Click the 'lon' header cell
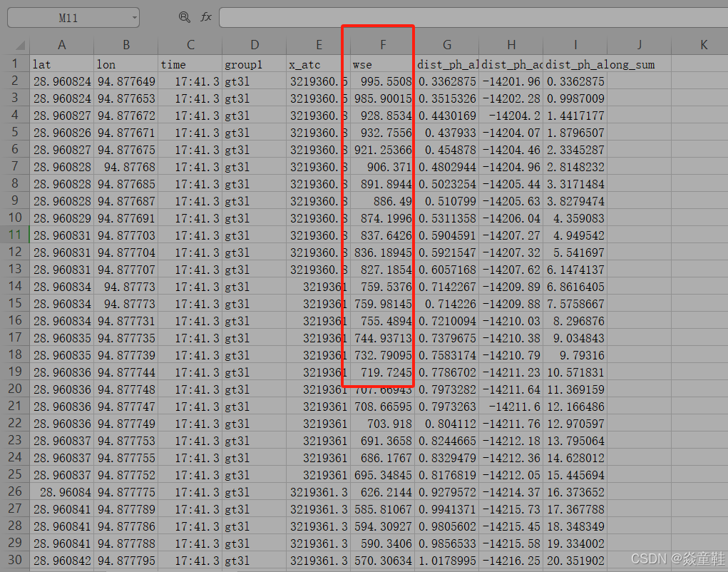The width and height of the screenshot is (728, 572). (x=125, y=64)
